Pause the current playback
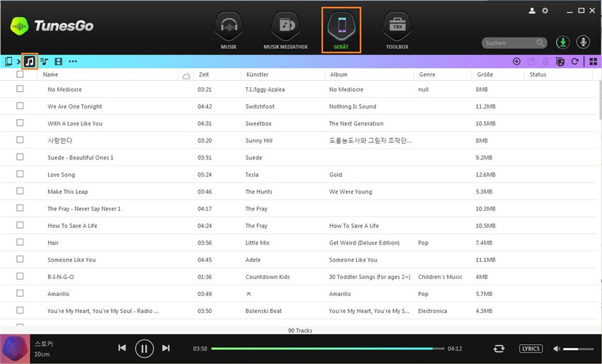This screenshot has width=602, height=364. pos(144,348)
